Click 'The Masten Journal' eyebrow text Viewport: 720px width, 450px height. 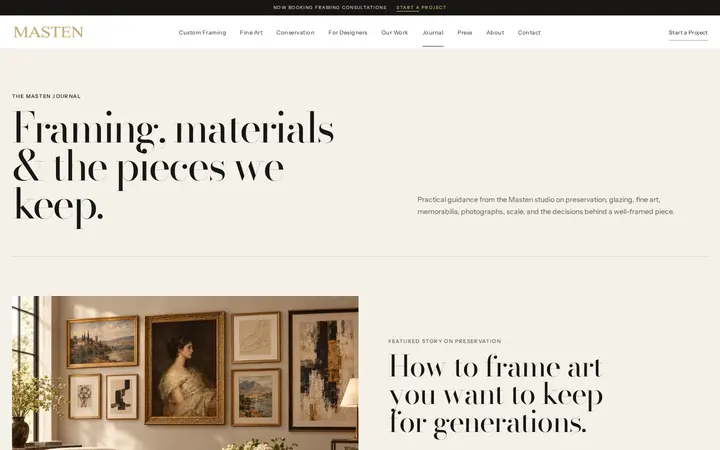pyautogui.click(x=46, y=96)
